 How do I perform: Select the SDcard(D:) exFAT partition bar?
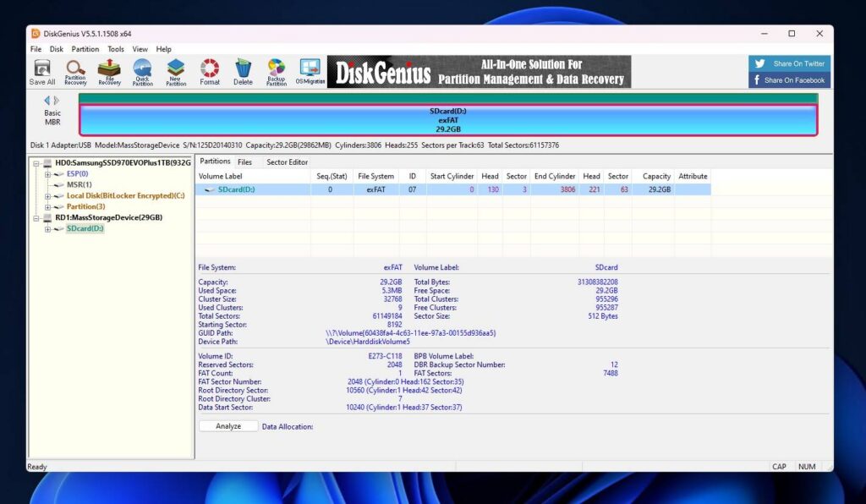447,120
